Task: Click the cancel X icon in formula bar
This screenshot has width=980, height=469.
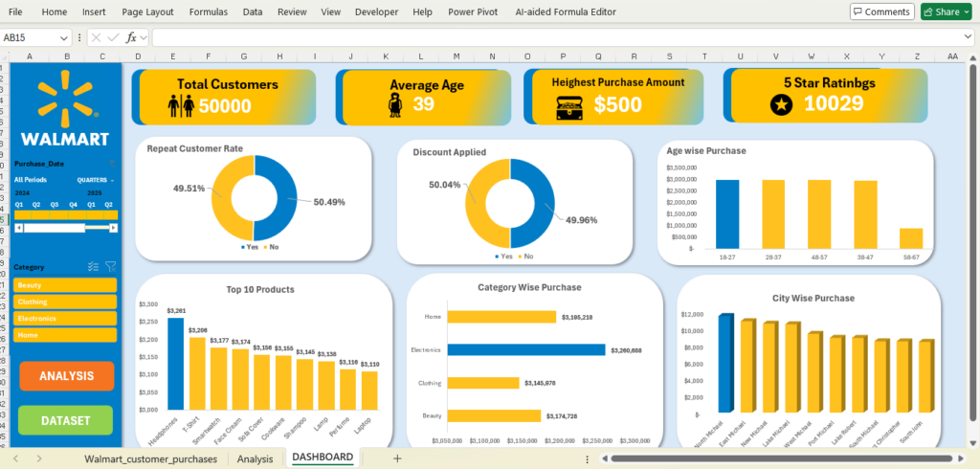Action: 97,37
